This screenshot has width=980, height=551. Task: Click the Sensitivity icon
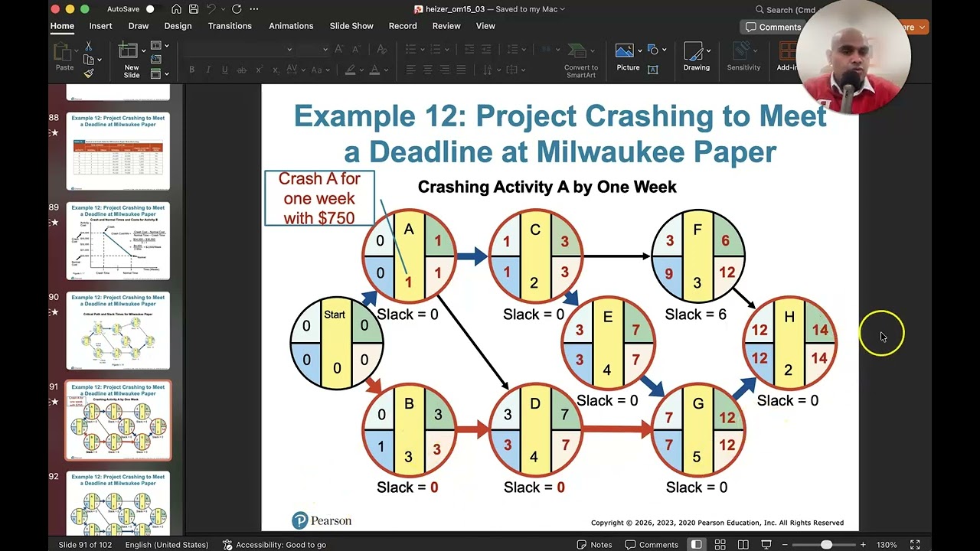(742, 51)
